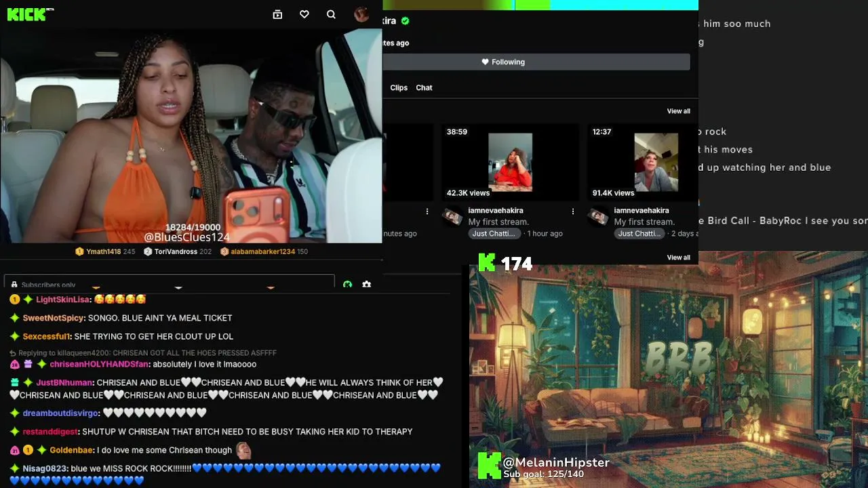Open iamnevaehakira link under the 38:59 video

tap(496, 211)
